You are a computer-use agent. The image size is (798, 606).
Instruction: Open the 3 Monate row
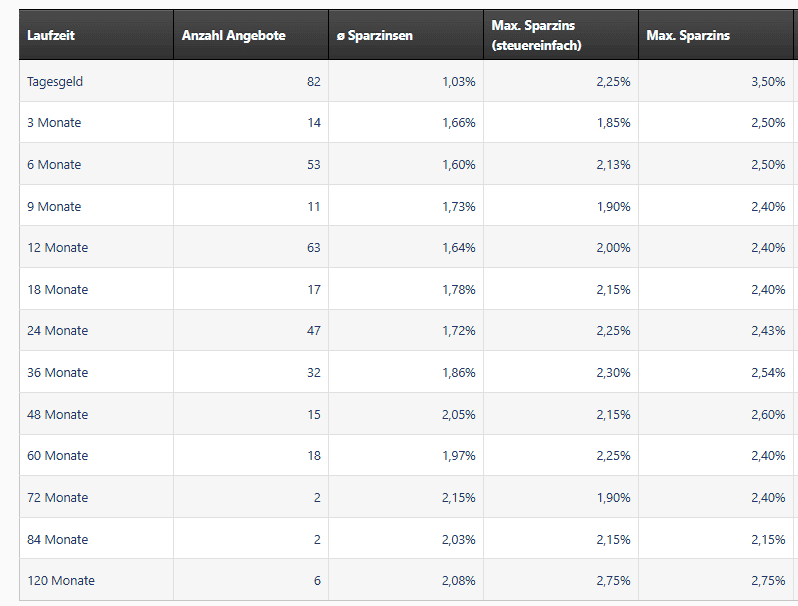[54, 122]
